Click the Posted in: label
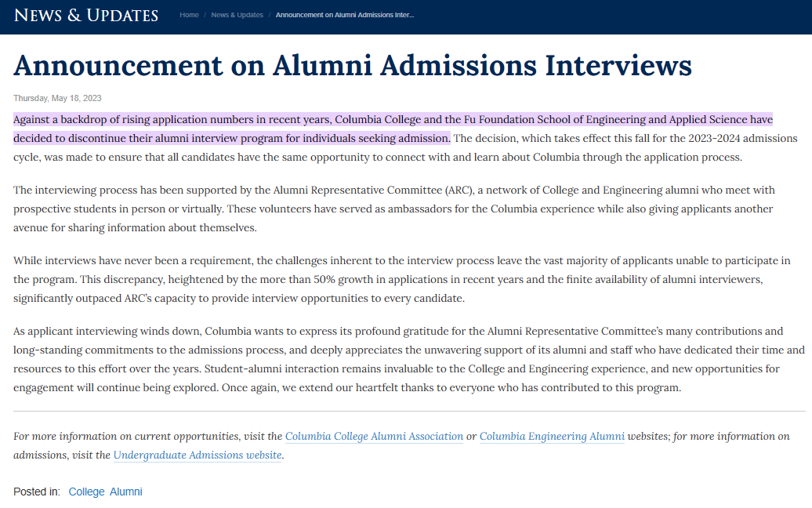The image size is (812, 508). pyautogui.click(x=36, y=492)
